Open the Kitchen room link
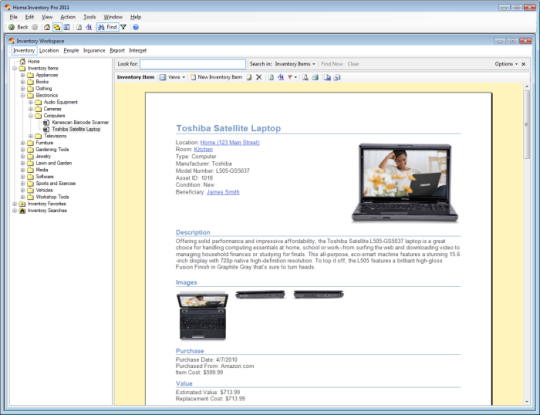 point(203,149)
